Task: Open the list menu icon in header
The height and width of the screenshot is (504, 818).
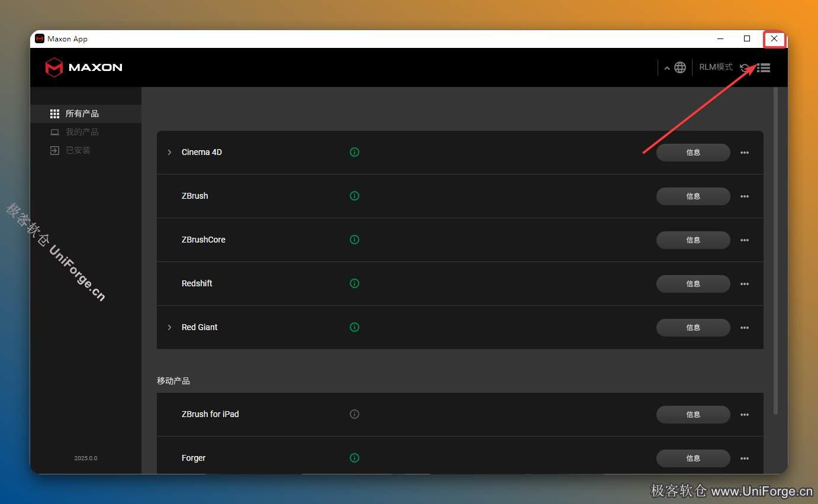Action: (x=764, y=68)
